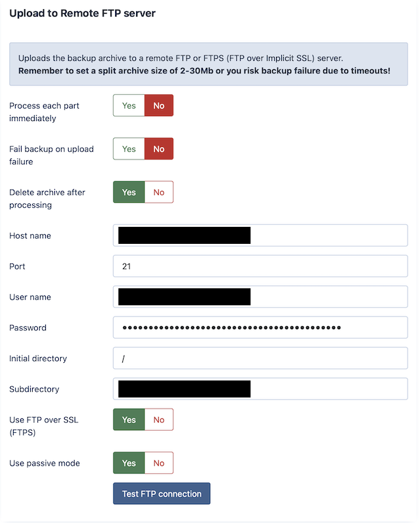Click the Test FTP connection button
The image size is (420, 523).
click(x=162, y=494)
